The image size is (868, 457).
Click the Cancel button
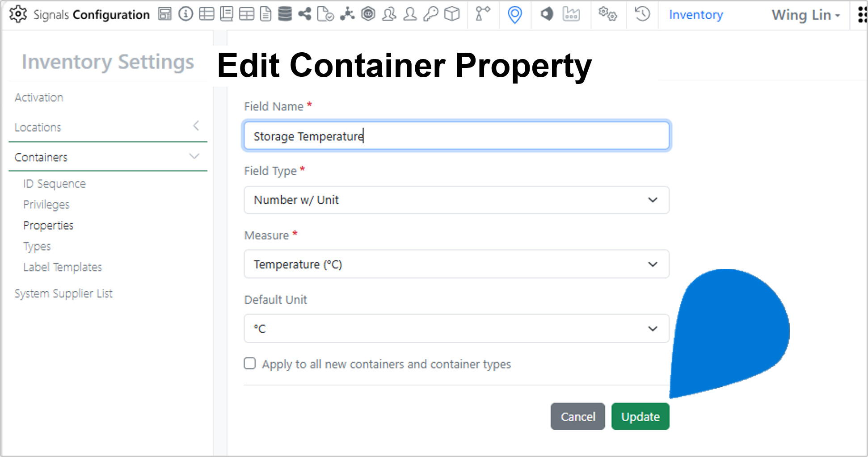[578, 416]
